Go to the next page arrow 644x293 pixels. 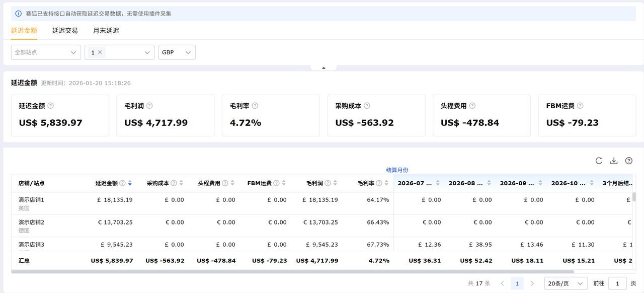tap(532, 283)
